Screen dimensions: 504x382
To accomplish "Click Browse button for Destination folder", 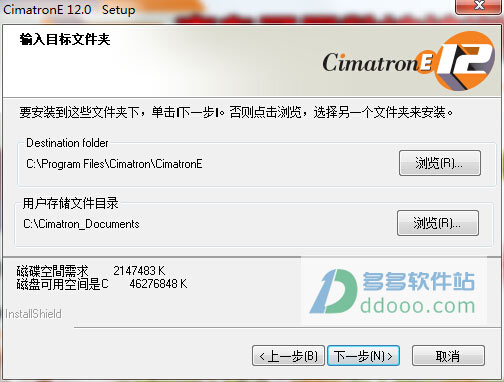I will click(x=440, y=163).
